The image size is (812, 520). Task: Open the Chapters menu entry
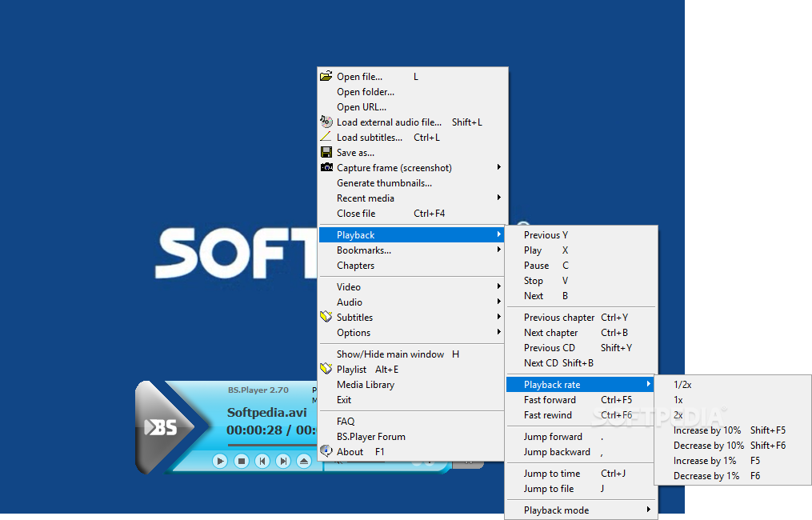[412, 265]
